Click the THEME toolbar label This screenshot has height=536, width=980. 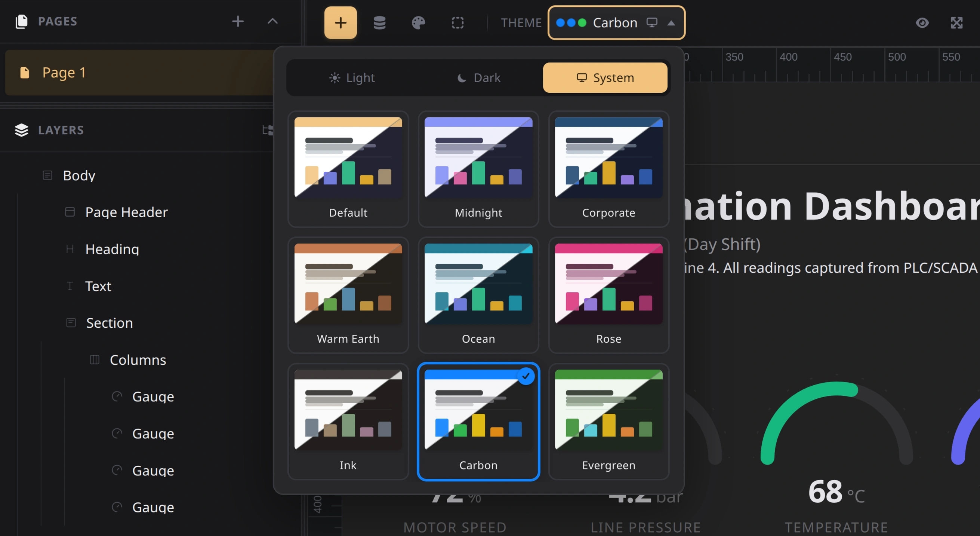[x=521, y=22]
